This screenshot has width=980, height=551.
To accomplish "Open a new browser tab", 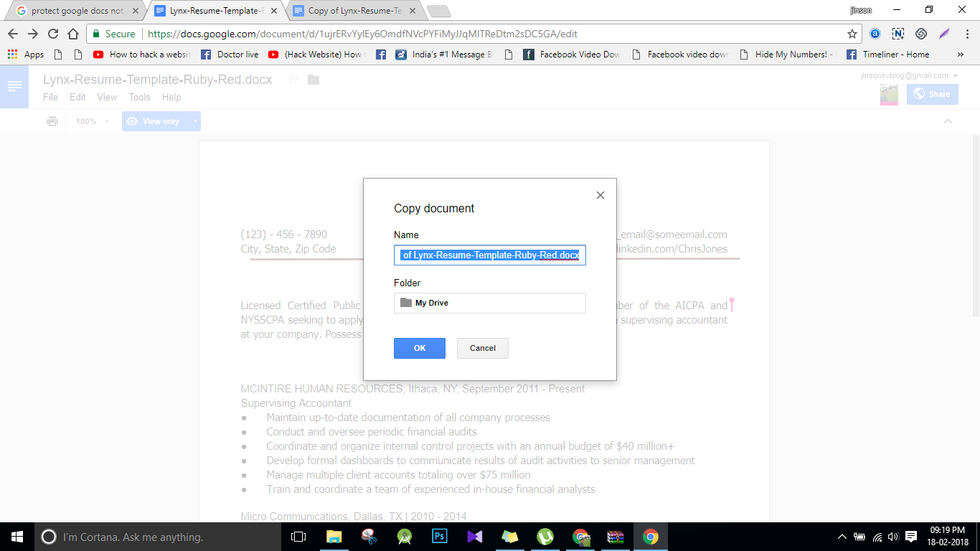I will click(438, 11).
